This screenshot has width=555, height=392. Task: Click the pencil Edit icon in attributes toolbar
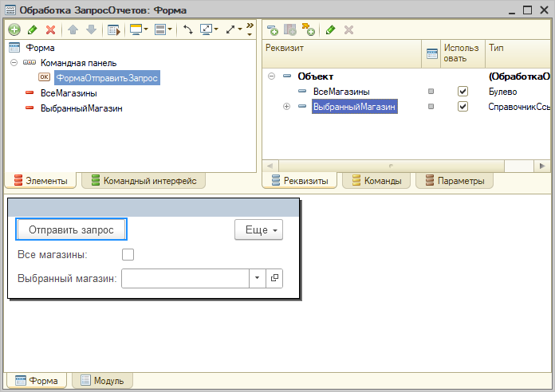[x=330, y=29]
